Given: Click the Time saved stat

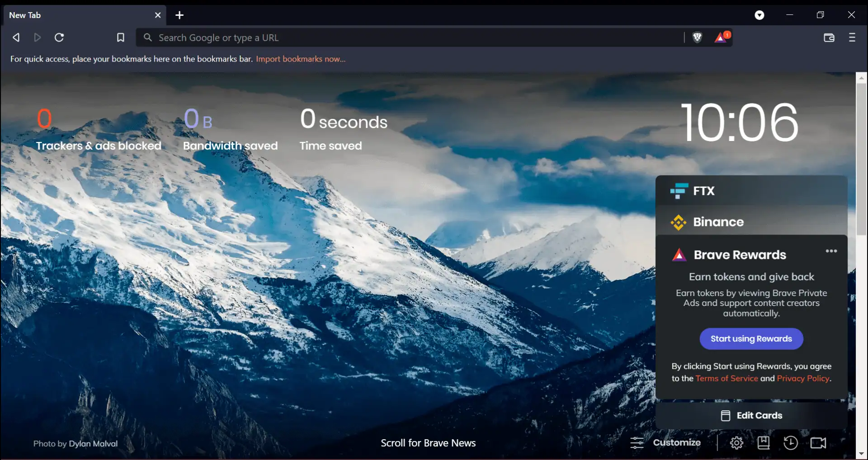Looking at the screenshot, I should 344,129.
